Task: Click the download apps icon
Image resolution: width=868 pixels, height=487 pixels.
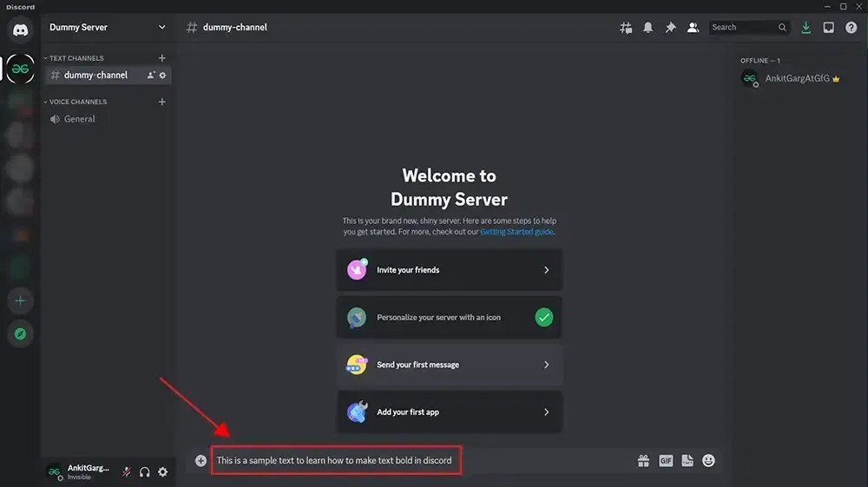Action: coord(806,28)
